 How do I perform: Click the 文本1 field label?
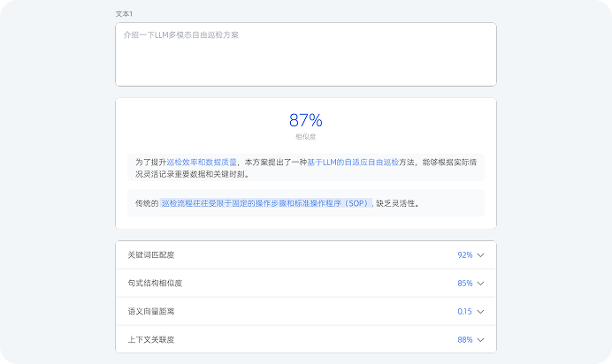(x=124, y=14)
